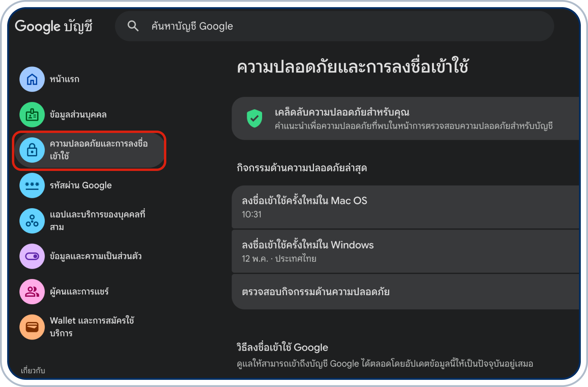Click the third-party apps connected-circles icon
This screenshot has width=588, height=387.
tap(32, 221)
